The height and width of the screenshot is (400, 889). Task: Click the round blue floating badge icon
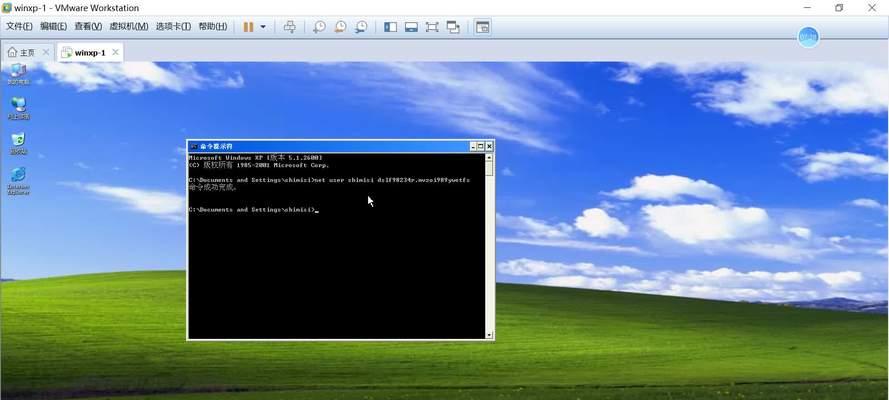(808, 37)
